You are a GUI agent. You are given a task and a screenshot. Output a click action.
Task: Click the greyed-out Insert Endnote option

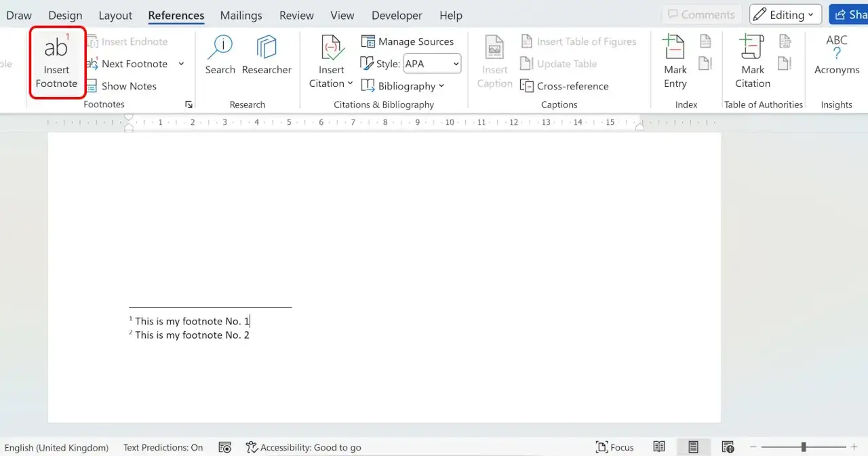tap(127, 41)
